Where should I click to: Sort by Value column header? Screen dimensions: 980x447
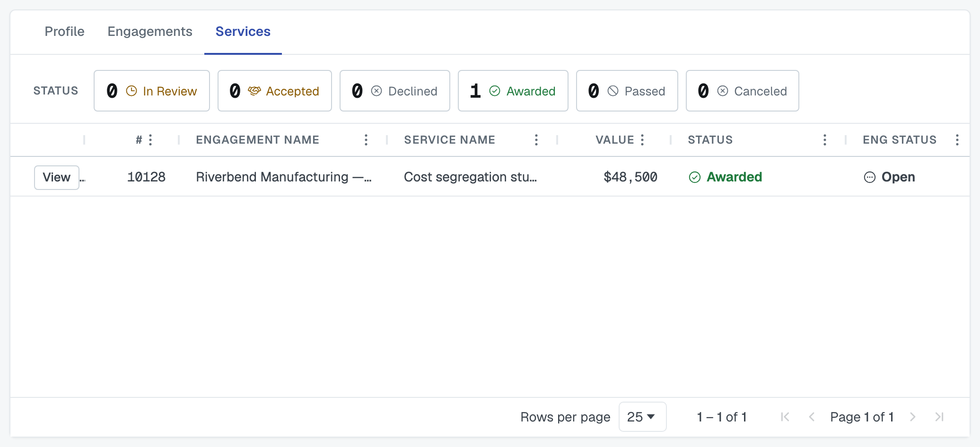click(x=614, y=140)
